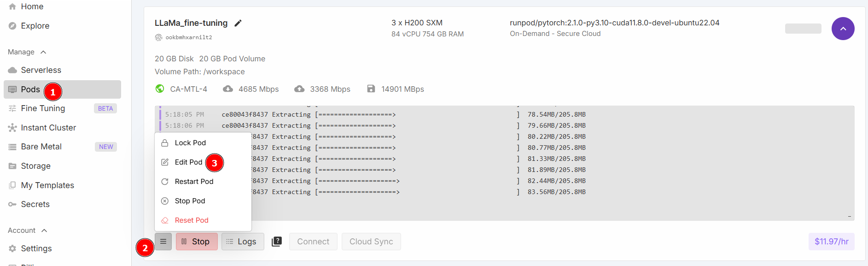
Task: Open Serverless from the sidebar
Action: 41,70
